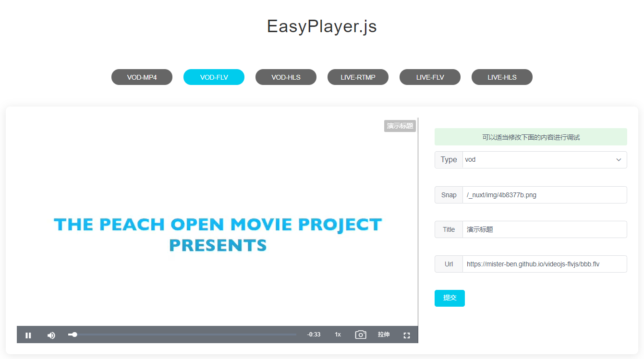This screenshot has height=359, width=644.
Task: Mute audio with the speaker icon
Action: click(x=51, y=335)
